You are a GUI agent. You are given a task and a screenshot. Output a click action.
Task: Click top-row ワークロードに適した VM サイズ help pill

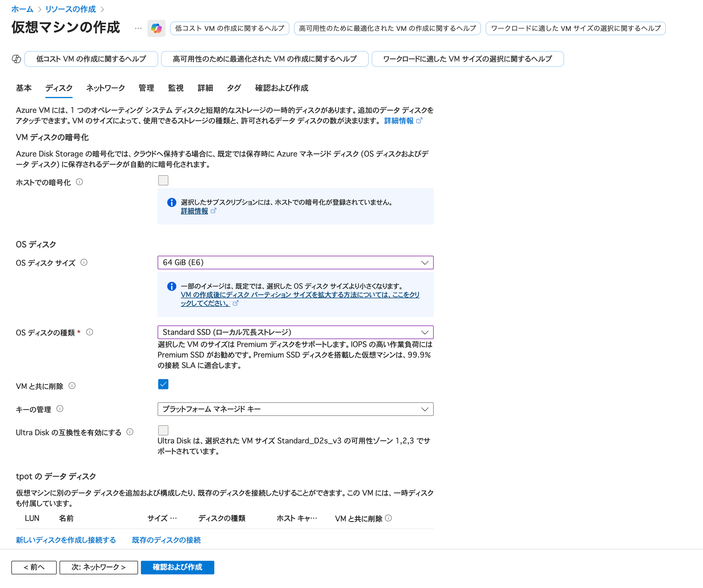(576, 28)
